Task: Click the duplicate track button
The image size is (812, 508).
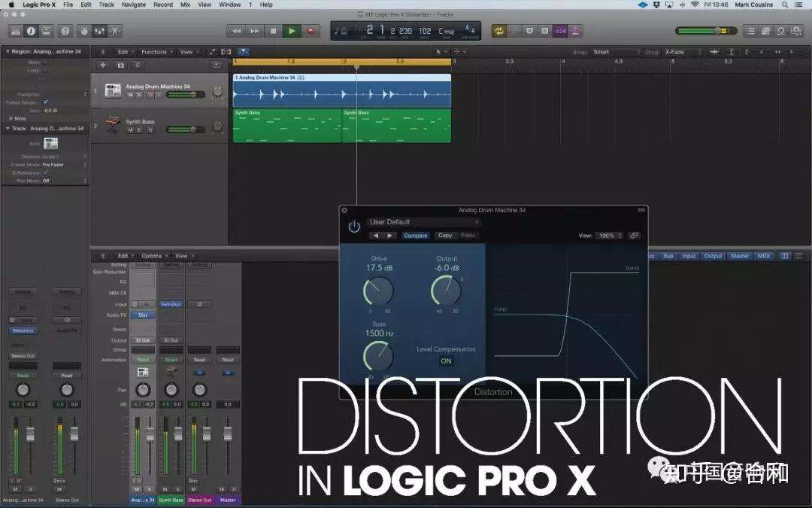Action: tap(120, 65)
